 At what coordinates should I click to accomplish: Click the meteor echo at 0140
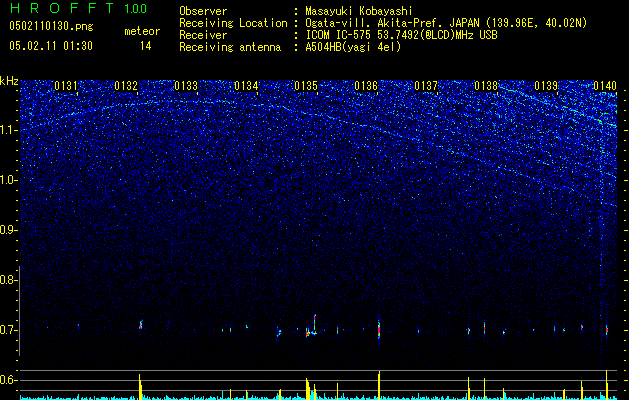tap(607, 330)
